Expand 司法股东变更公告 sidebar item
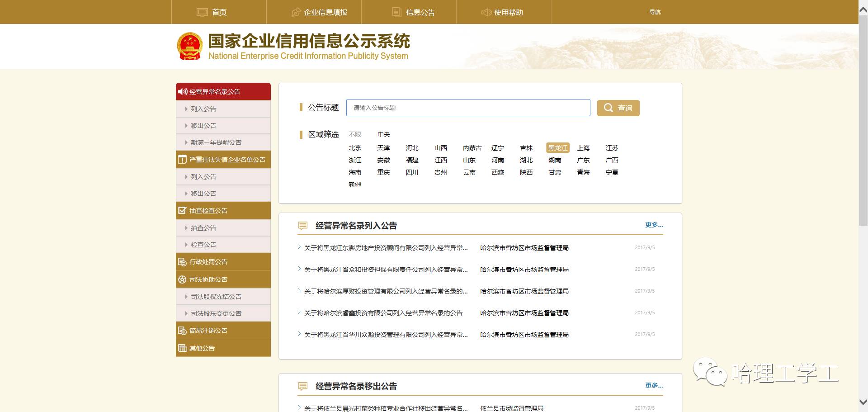This screenshot has height=412, width=868. (223, 313)
